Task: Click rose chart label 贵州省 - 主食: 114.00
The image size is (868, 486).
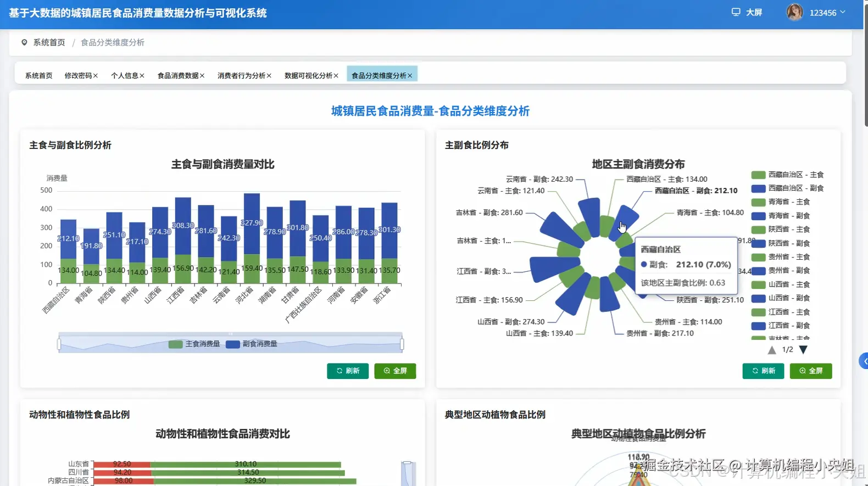Action: coord(688,322)
